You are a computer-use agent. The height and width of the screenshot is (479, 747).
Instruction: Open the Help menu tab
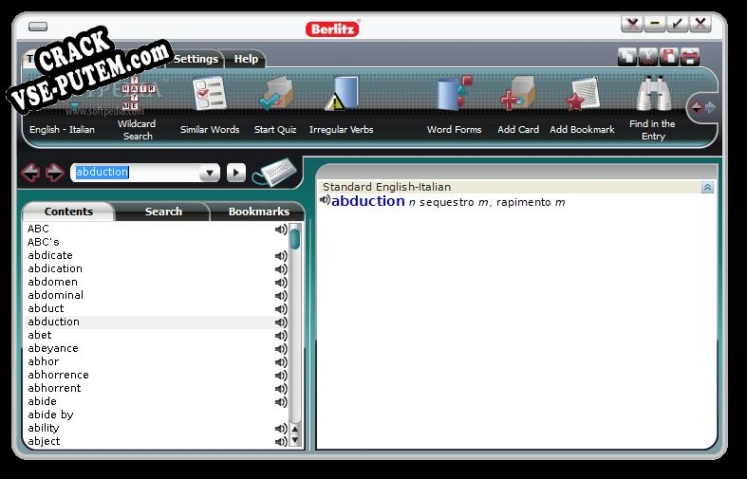(x=245, y=59)
